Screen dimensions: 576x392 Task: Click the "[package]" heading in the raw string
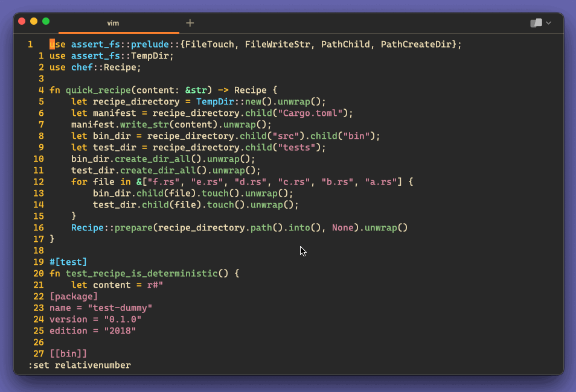point(73,296)
